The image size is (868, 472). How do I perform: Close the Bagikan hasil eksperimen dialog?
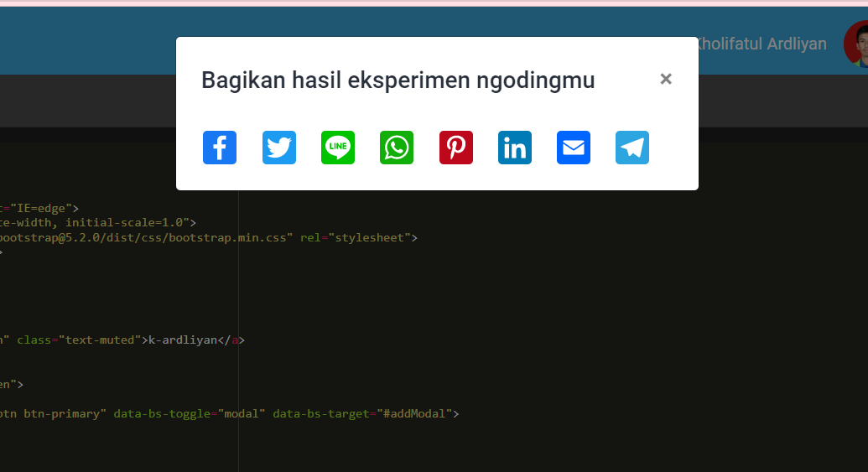coord(666,79)
